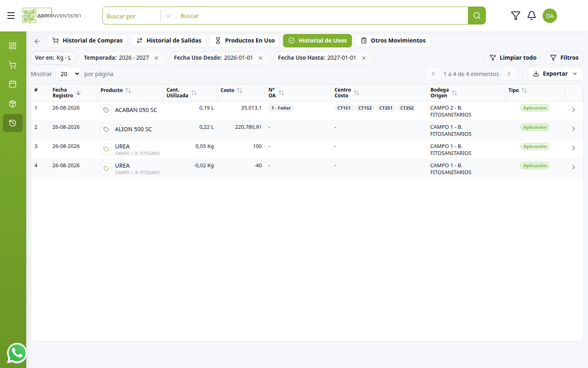Open the DA user avatar menu
Screen dimensions: 588x368
coord(550,16)
